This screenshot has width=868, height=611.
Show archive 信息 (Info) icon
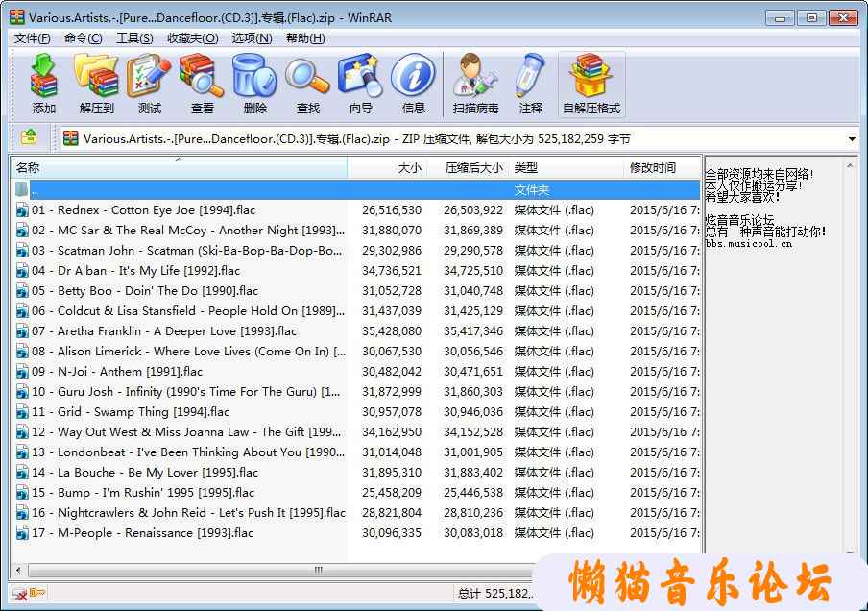click(414, 76)
